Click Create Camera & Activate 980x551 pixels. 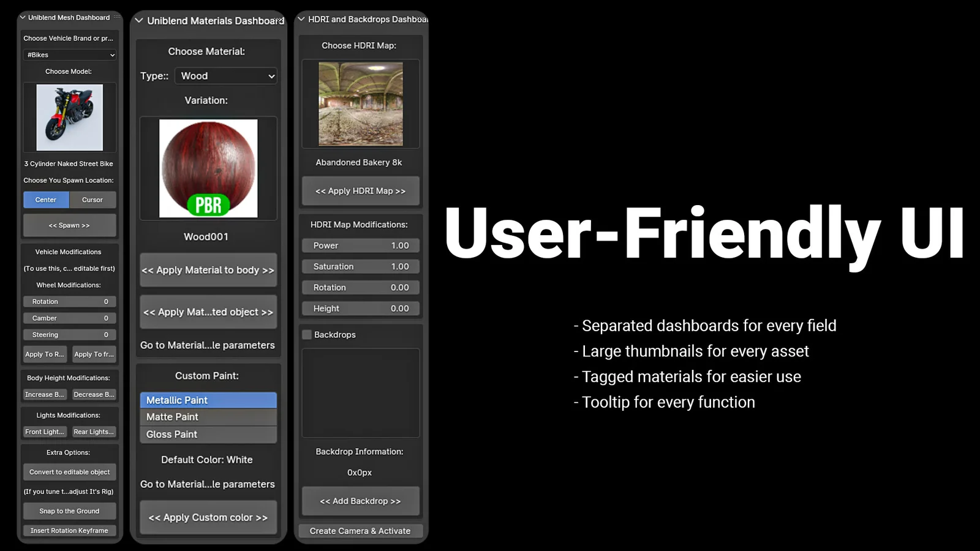(x=360, y=530)
